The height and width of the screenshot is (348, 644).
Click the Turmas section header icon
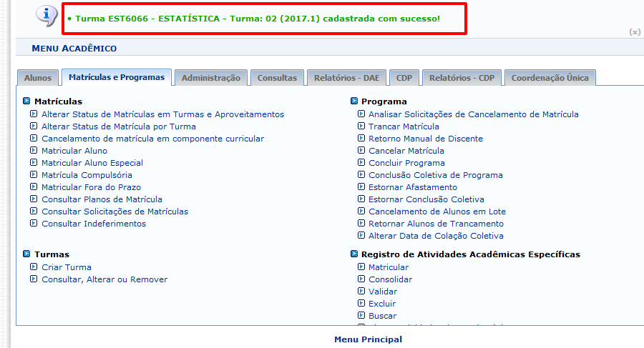[x=26, y=254]
